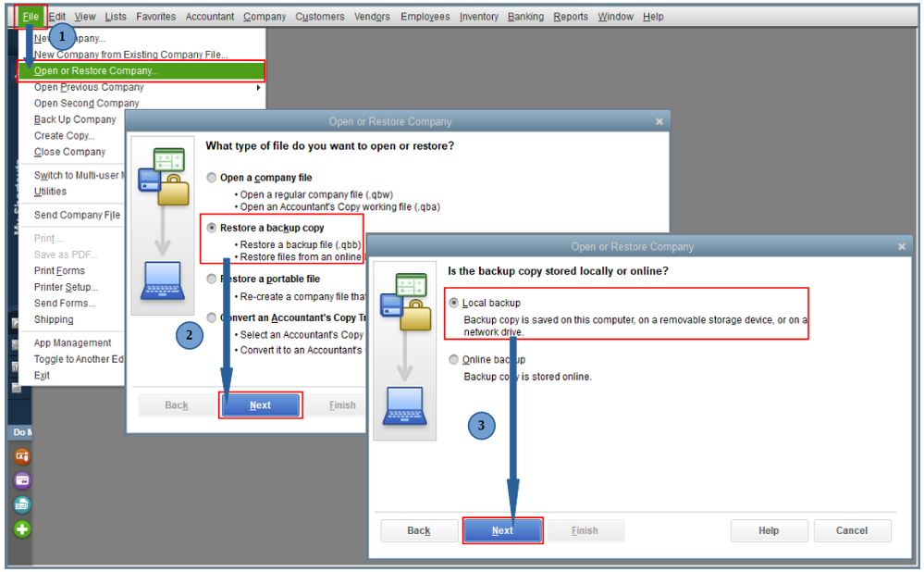Select Printer Setup menu entry
924x572 pixels.
pyautogui.click(x=66, y=287)
